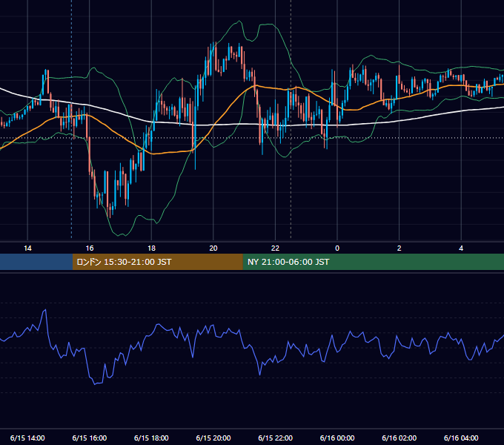Select the blue session band before ロンドン
This screenshot has width=504, height=445.
pos(36,262)
